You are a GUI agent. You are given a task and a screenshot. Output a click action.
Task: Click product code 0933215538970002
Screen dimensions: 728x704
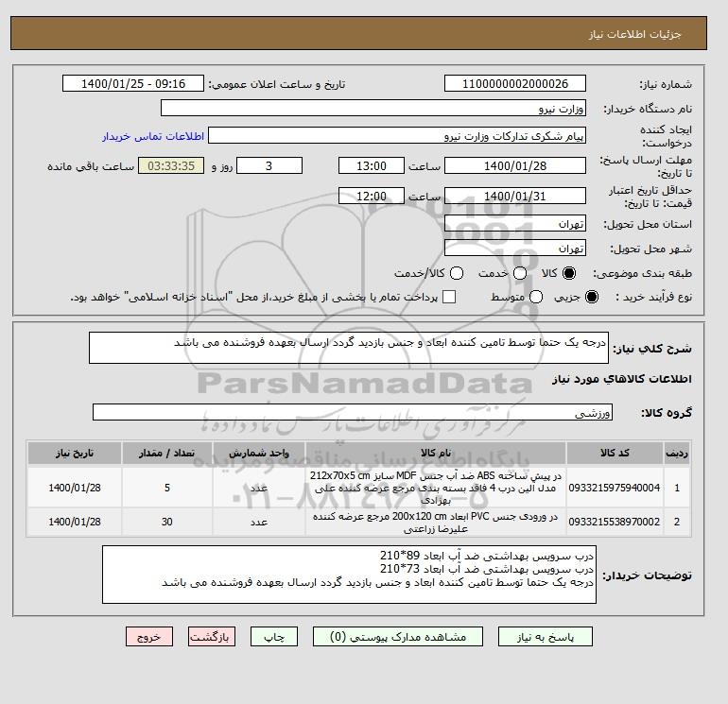(x=615, y=522)
